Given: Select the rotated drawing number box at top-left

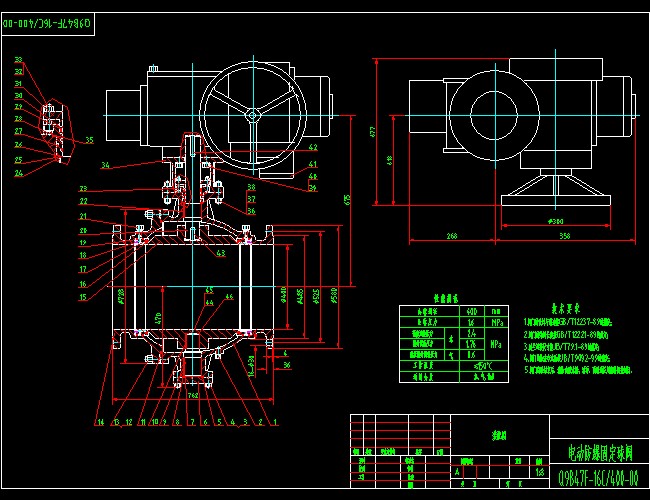Looking at the screenshot, I should click(48, 24).
